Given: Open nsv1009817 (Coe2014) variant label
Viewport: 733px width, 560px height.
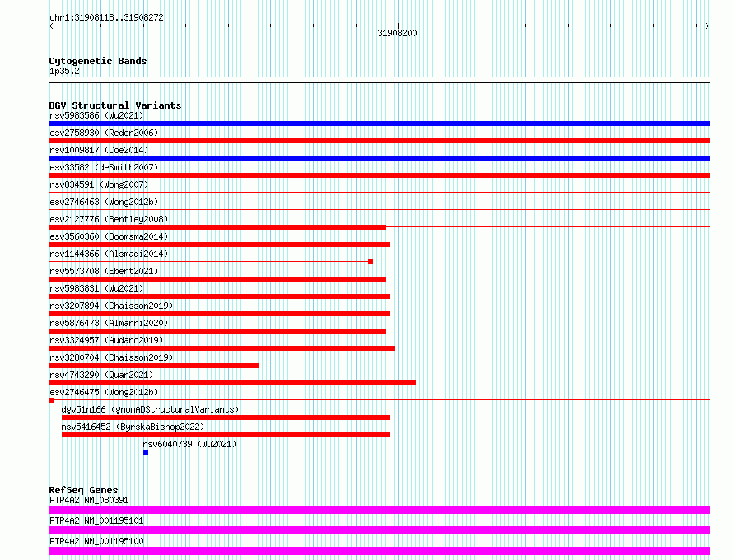Looking at the screenshot, I should click(x=99, y=150).
